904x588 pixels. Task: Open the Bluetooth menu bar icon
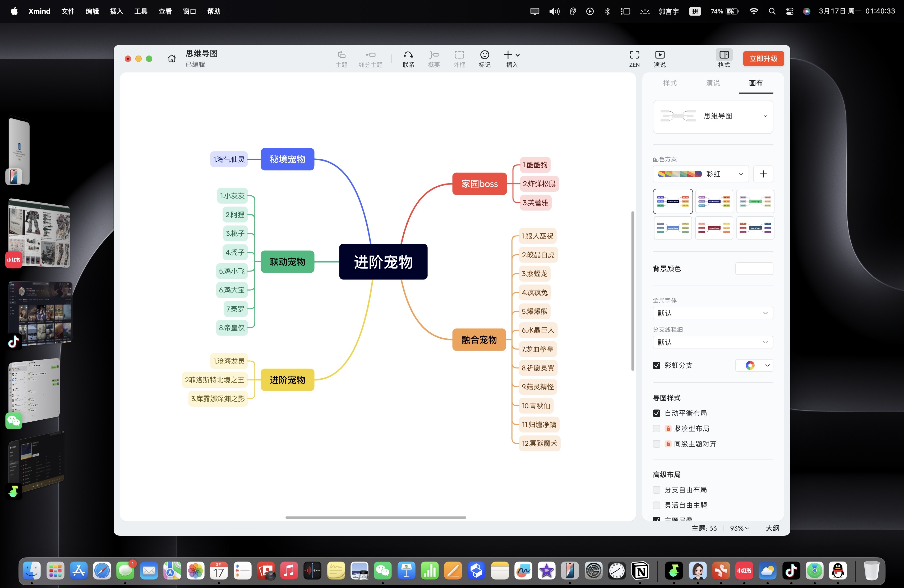pos(607,11)
